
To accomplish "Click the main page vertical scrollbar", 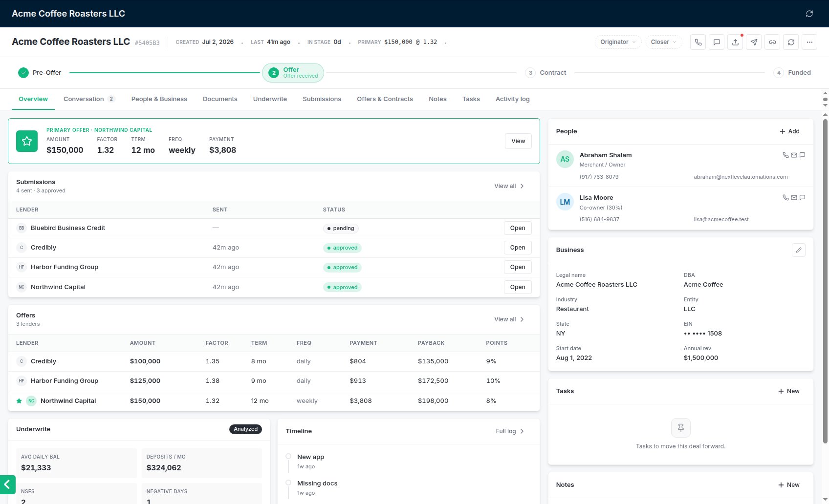I will [x=825, y=281].
